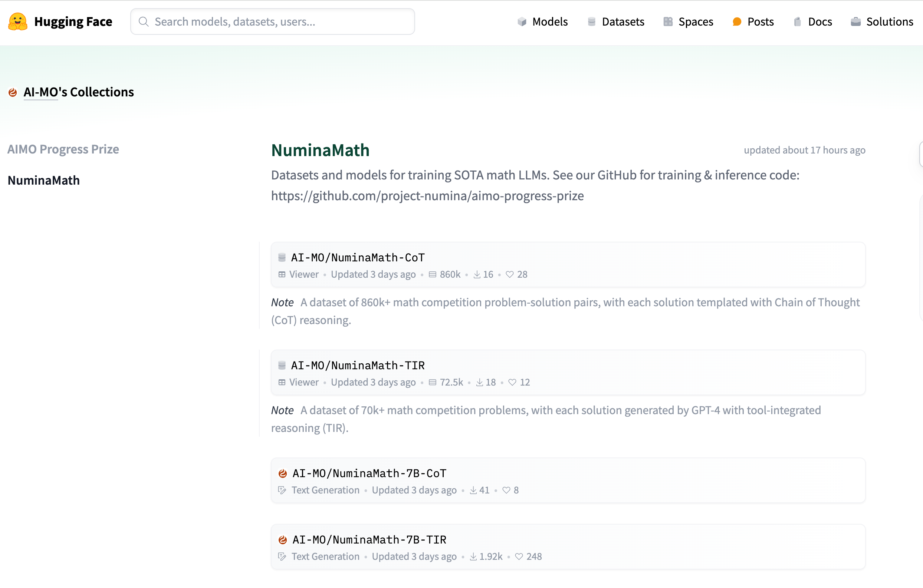Click the Hugging Face emoji logo

point(18,22)
